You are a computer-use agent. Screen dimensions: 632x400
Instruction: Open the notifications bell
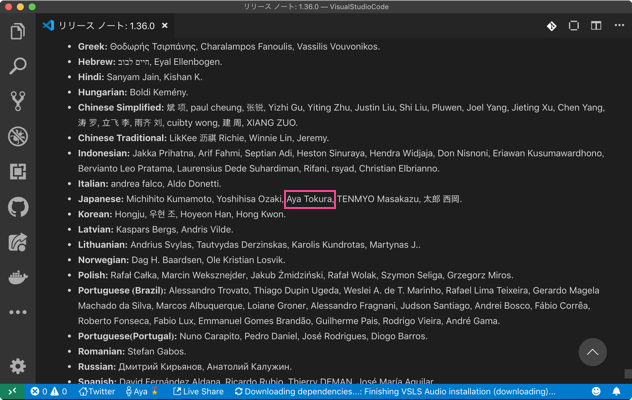(616, 391)
